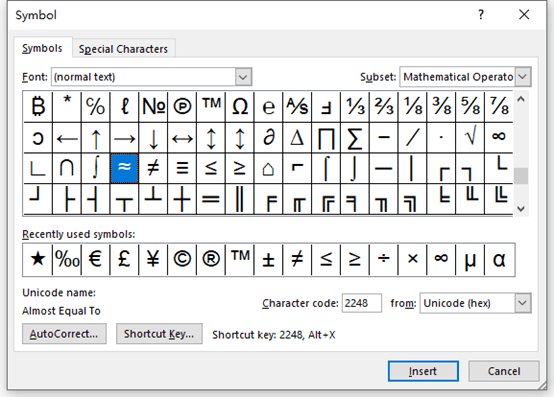Select the infinity ∞ symbol in symbol grid
This screenshot has height=397, width=554.
[499, 138]
